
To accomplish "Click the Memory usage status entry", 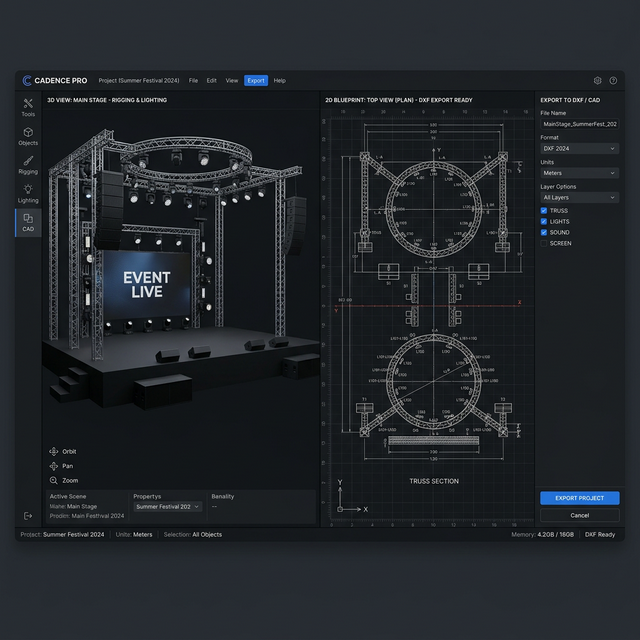I will pyautogui.click(x=542, y=535).
